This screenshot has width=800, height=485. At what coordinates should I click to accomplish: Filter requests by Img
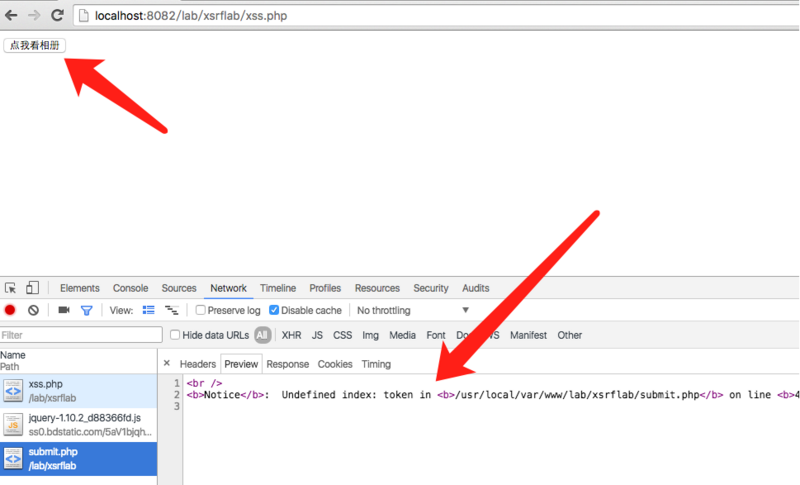370,335
